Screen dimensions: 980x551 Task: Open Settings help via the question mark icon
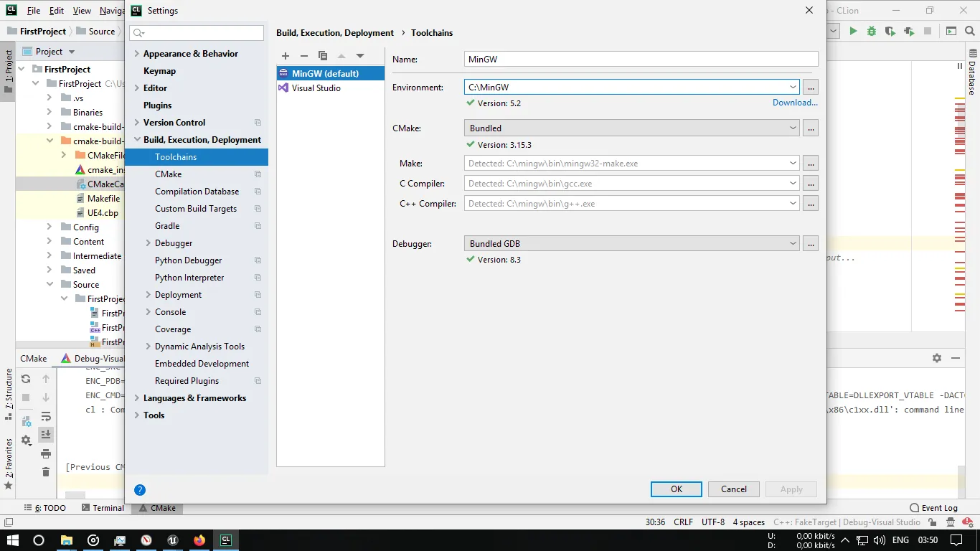tap(140, 490)
